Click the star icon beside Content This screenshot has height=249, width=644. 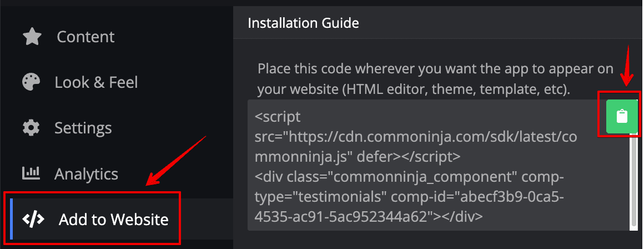click(x=32, y=37)
